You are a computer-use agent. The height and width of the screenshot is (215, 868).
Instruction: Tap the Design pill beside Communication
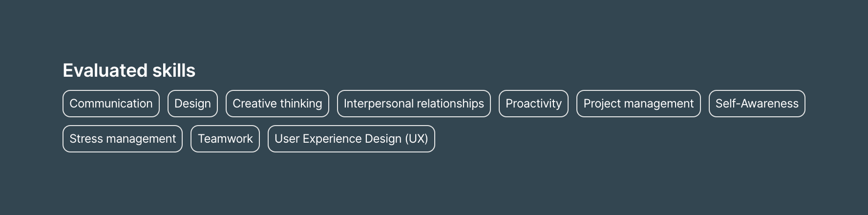pyautogui.click(x=192, y=104)
